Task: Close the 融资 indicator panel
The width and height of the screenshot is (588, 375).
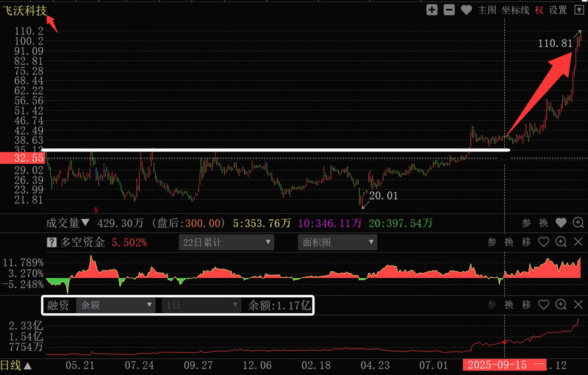Action: [578, 304]
